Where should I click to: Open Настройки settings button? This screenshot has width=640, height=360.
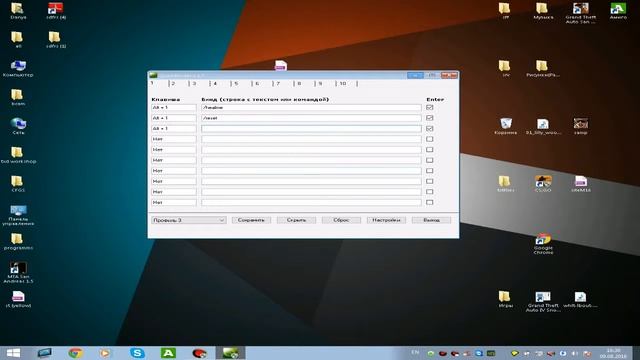[386, 220]
